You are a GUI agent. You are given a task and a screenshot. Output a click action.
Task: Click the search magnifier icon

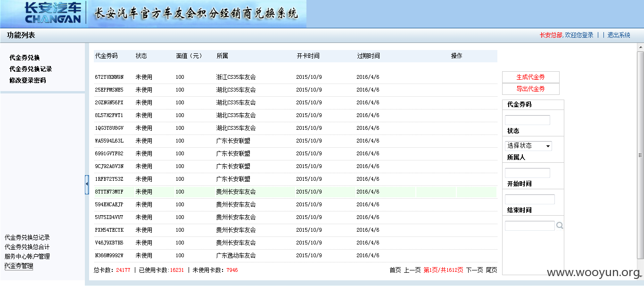560,226
